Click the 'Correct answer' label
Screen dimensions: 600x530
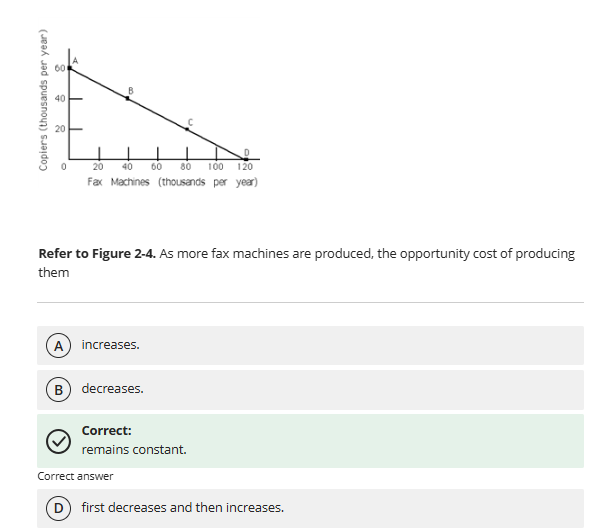click(75, 476)
